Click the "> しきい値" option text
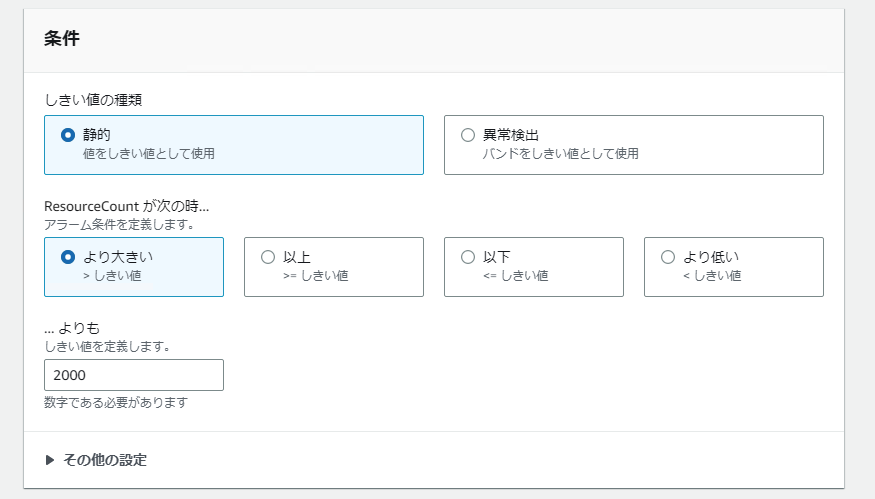875x499 pixels. 112,275
